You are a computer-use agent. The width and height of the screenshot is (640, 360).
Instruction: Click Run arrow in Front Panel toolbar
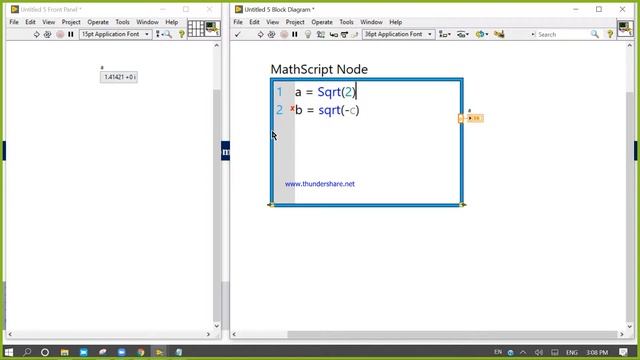36,35
